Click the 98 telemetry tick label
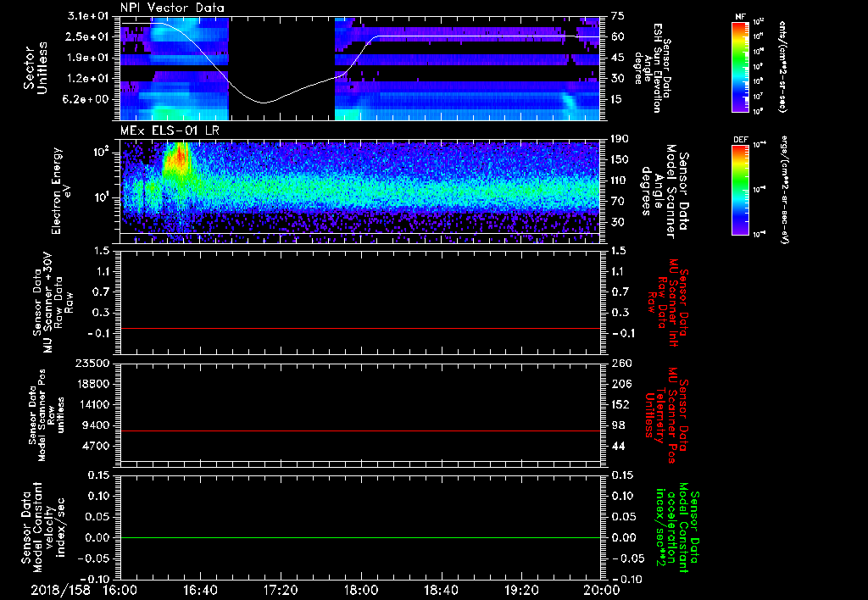This screenshot has height=600, width=868. coord(618,425)
